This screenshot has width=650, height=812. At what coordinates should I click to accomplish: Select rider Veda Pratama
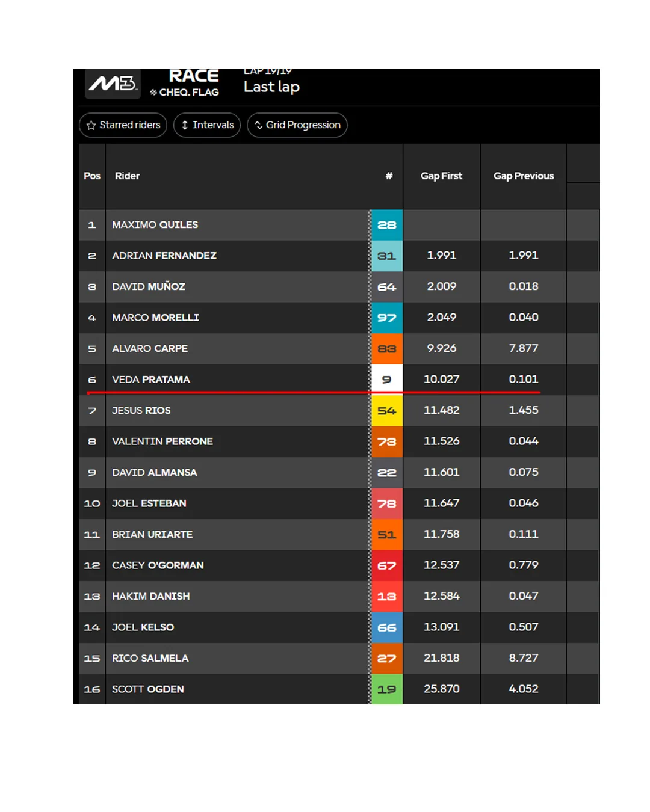pyautogui.click(x=151, y=380)
